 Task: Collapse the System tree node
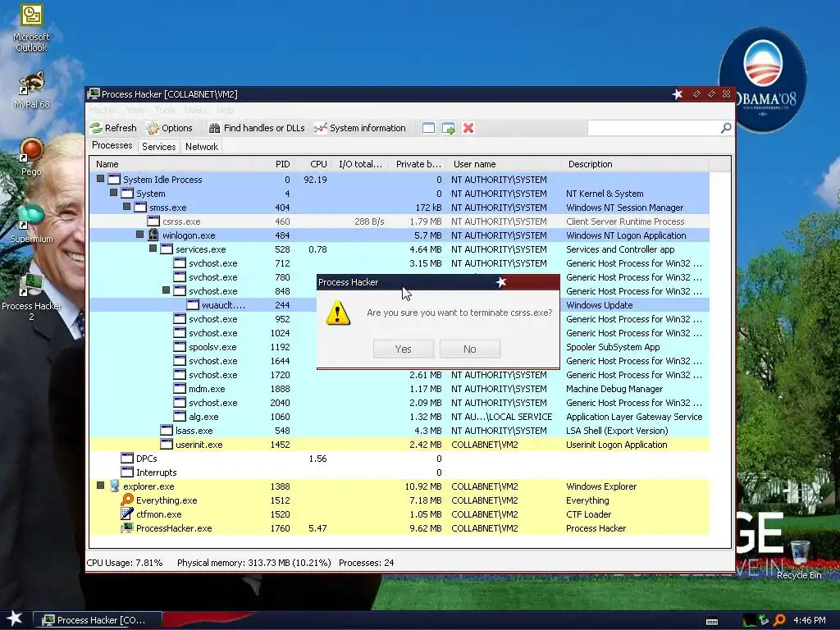113,193
